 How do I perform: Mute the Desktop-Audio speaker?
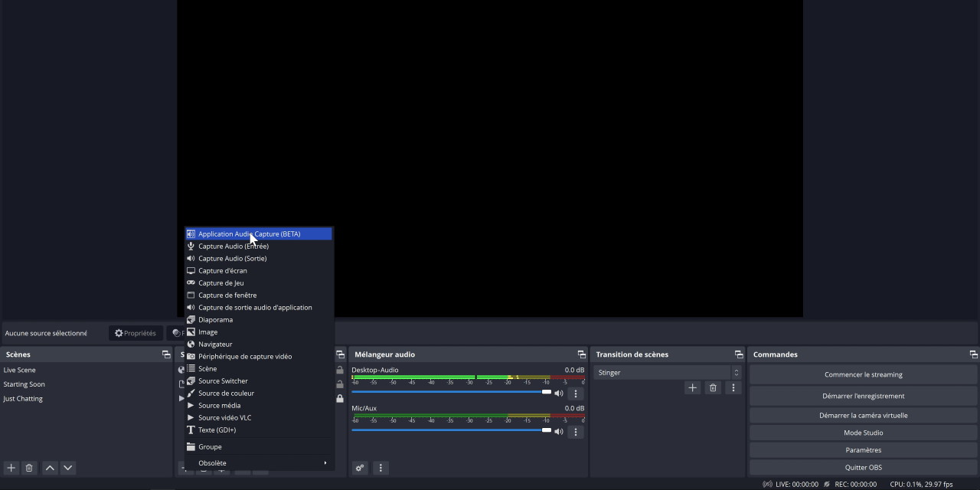coord(559,394)
